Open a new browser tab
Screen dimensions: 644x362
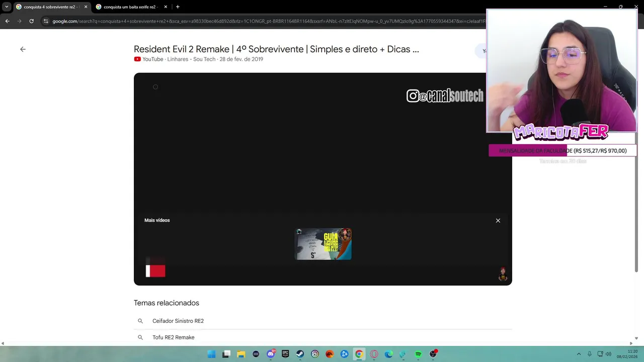(178, 7)
